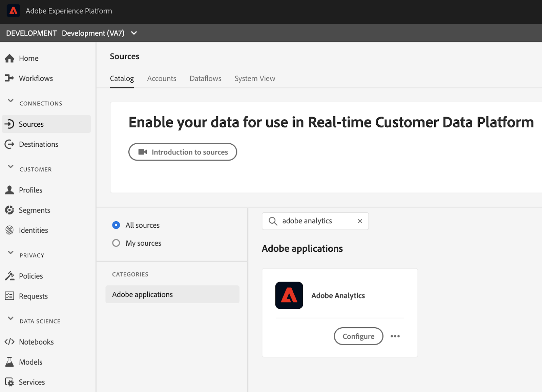
Task: Open Segments in the sidebar
Action: 46,210
